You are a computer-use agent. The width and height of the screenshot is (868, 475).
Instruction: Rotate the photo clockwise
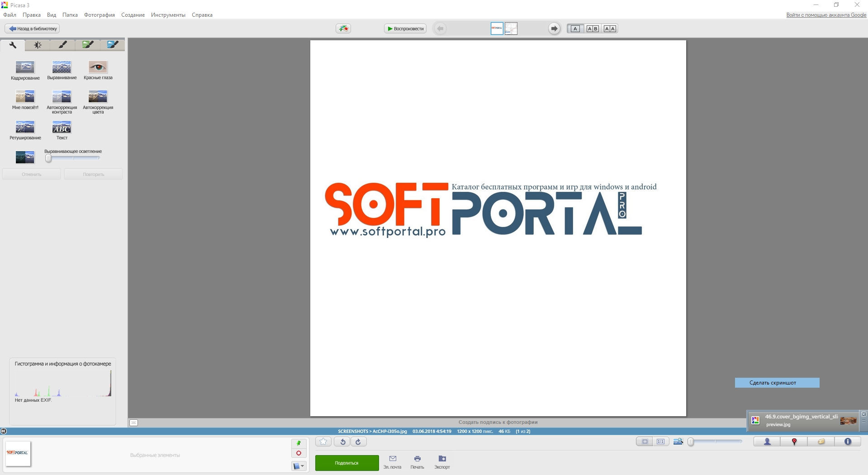[x=358, y=442]
